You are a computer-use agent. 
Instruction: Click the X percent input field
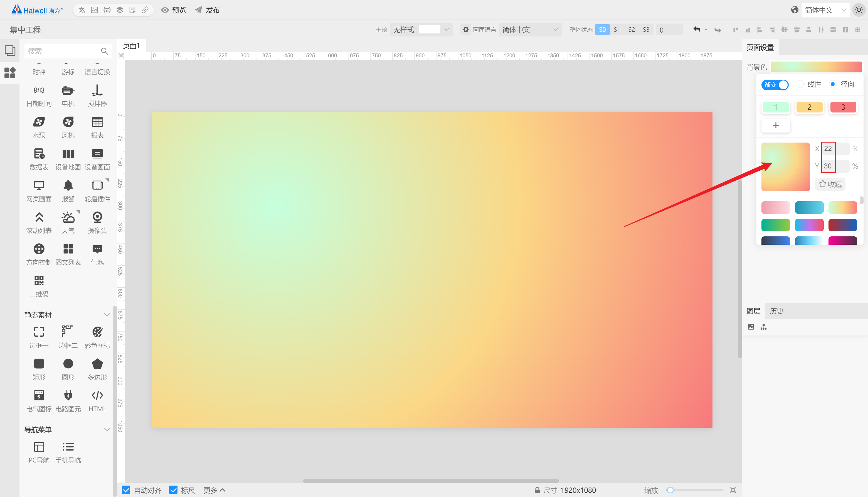tap(835, 148)
